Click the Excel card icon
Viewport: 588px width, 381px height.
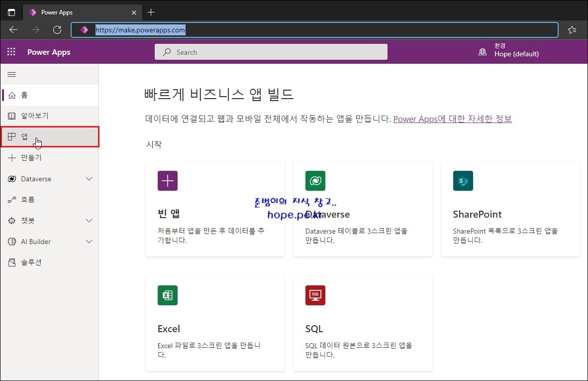[x=168, y=295]
